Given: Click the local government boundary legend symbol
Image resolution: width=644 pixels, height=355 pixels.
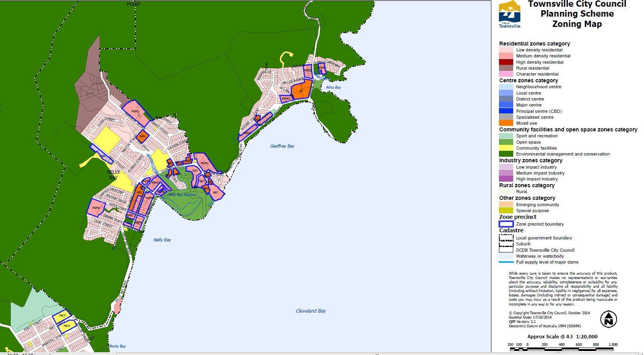Looking at the screenshot, I should (x=506, y=238).
